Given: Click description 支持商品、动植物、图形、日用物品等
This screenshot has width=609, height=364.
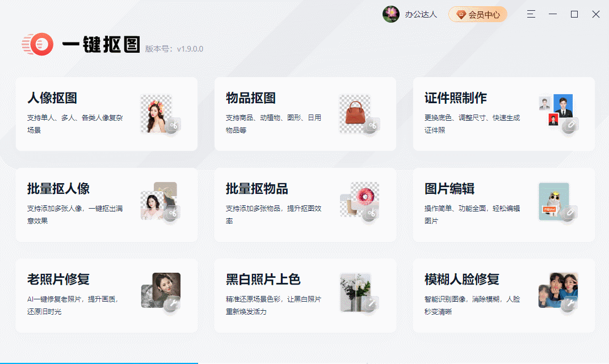Looking at the screenshot, I should point(274,124).
